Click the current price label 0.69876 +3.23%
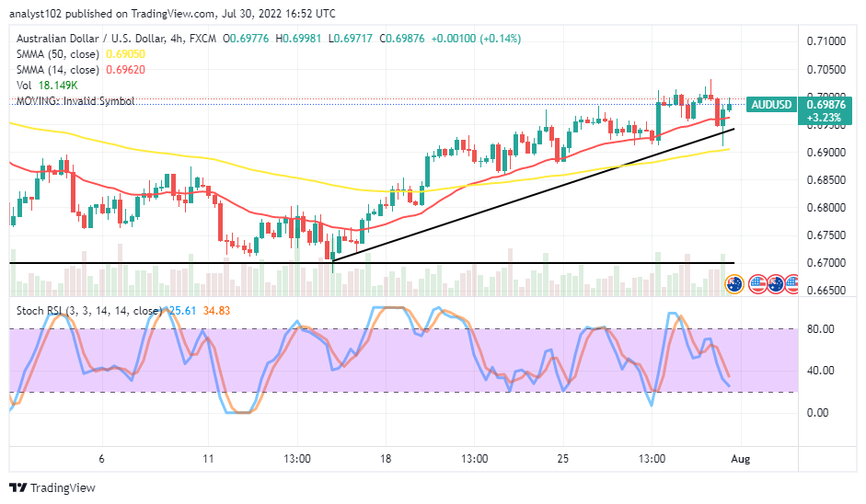866x504 pixels. [826, 111]
